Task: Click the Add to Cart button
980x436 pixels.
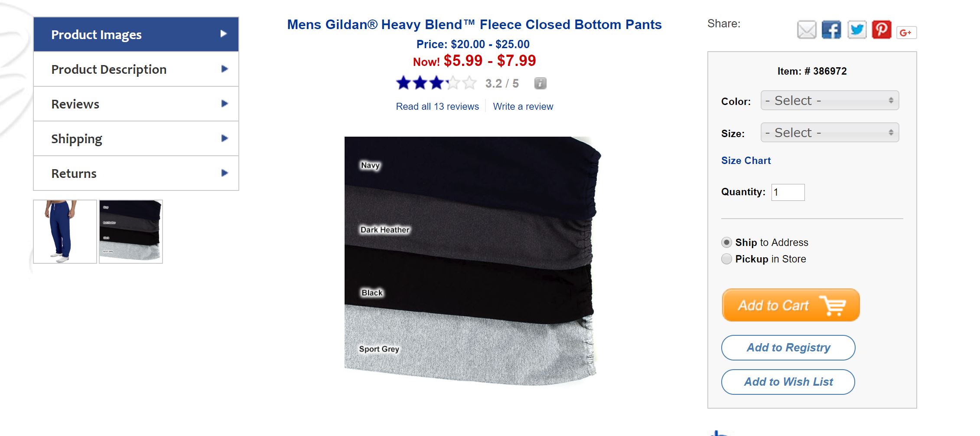Action: click(791, 305)
